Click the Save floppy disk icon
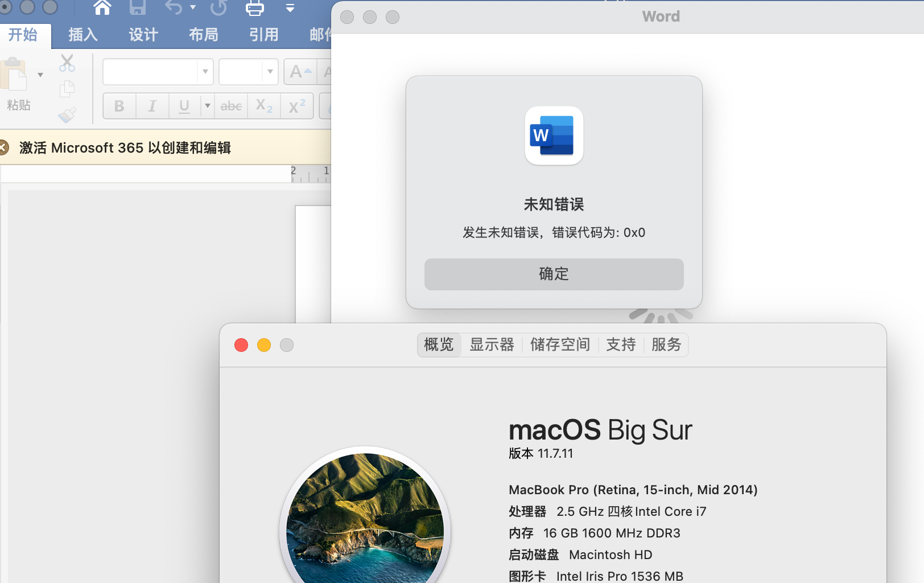The width and height of the screenshot is (924, 583). (138, 7)
